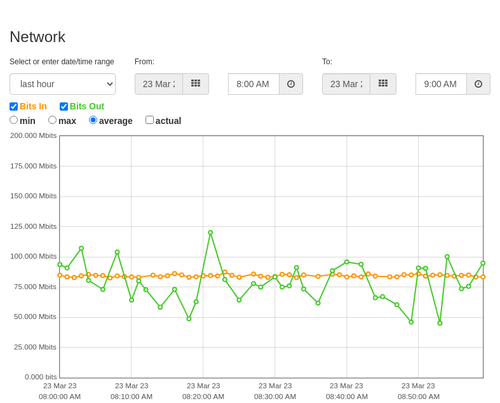Screen dimensions: 500x403
Task: Click the '08:50:00 AM' time axis label
Action: point(418,397)
